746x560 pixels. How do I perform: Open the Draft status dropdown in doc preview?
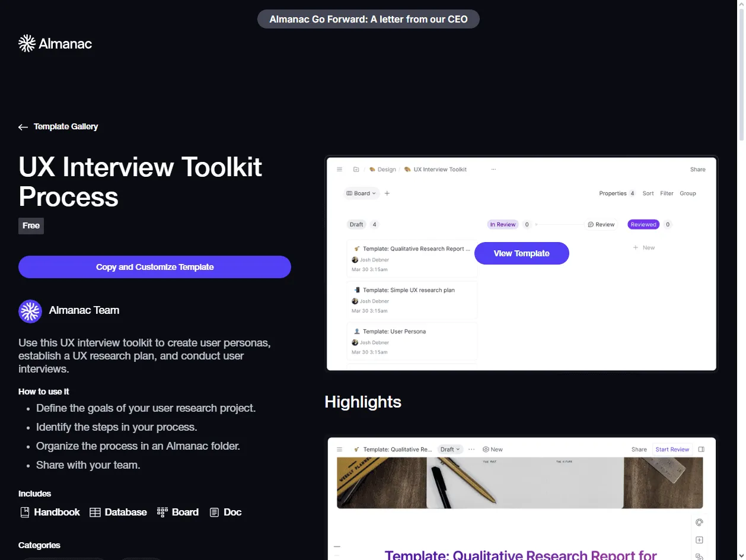point(451,450)
